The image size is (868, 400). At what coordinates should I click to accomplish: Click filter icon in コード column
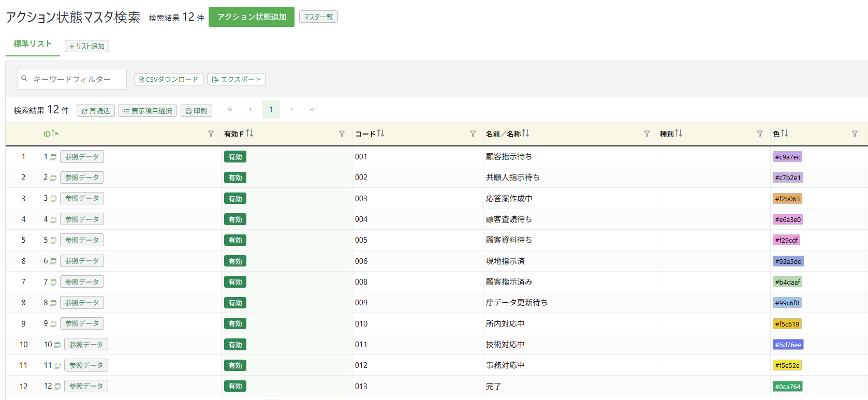point(473,134)
